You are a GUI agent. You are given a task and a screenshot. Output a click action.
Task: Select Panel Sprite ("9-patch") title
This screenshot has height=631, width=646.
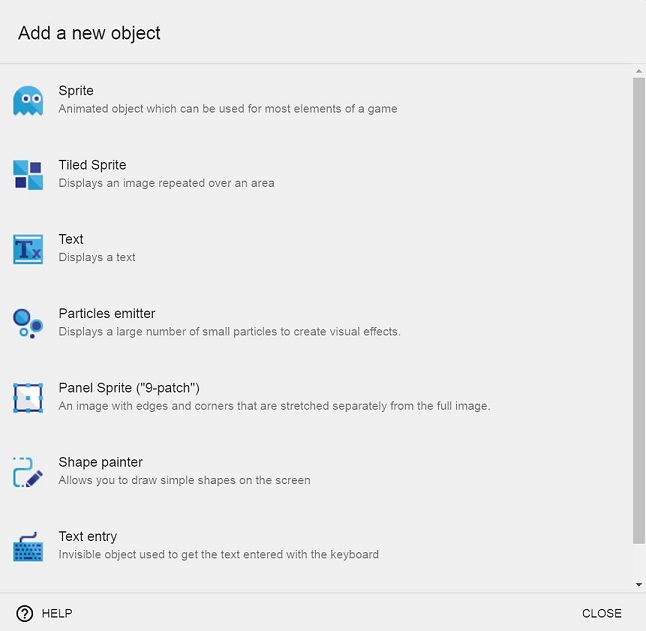131,387
